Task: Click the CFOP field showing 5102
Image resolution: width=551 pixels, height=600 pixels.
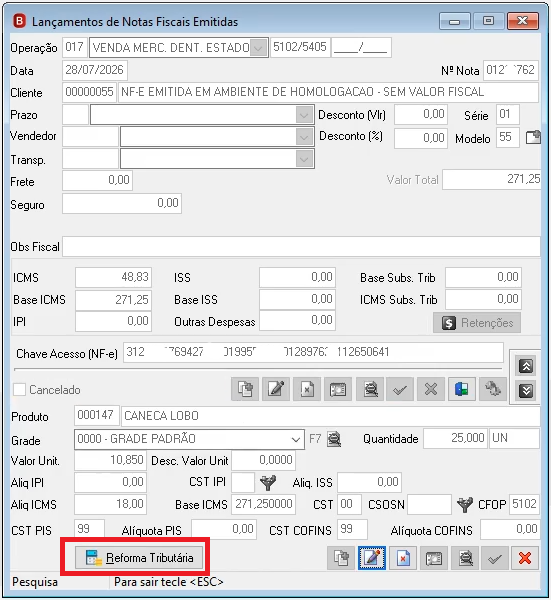Action: point(524,504)
